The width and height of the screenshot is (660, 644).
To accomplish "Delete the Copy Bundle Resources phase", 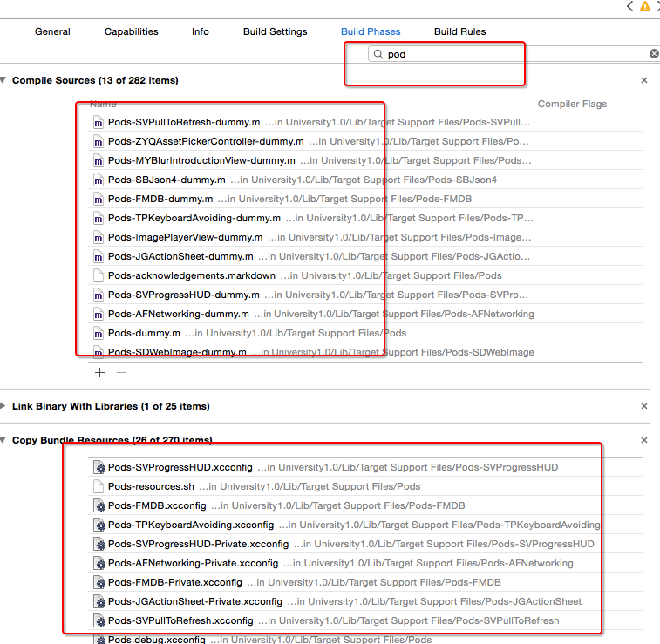I will tap(644, 440).
